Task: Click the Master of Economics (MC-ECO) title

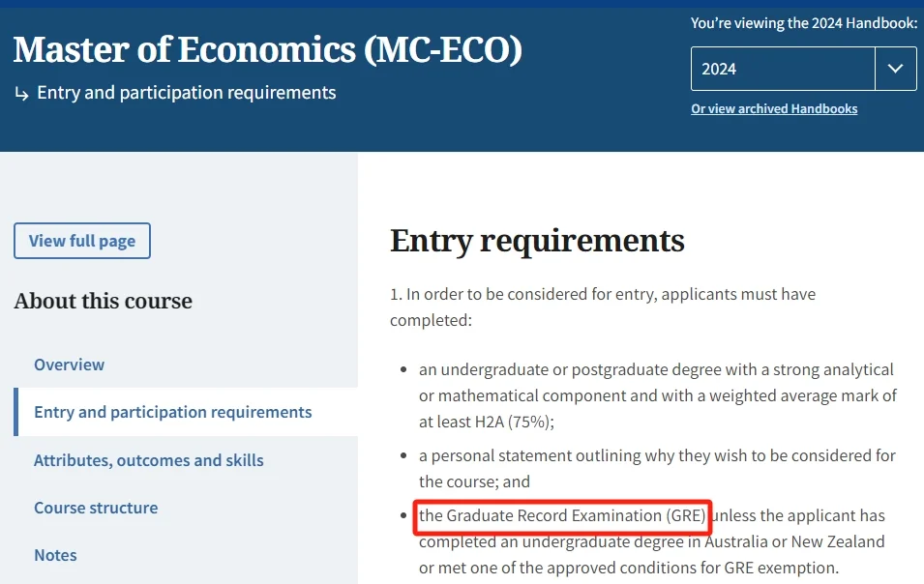Action: pyautogui.click(x=268, y=49)
